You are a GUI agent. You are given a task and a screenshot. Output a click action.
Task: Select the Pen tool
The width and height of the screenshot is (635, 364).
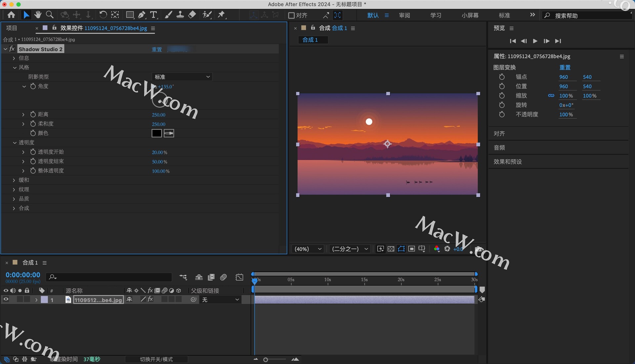tap(142, 15)
